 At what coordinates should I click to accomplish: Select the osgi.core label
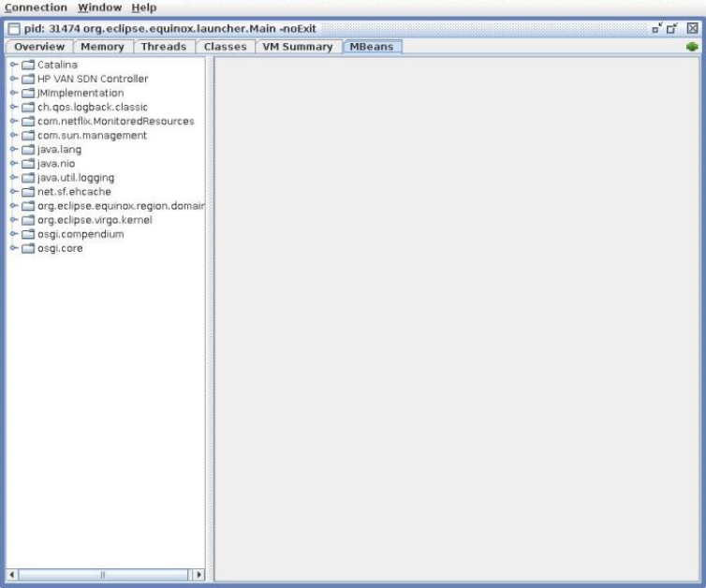coord(60,248)
